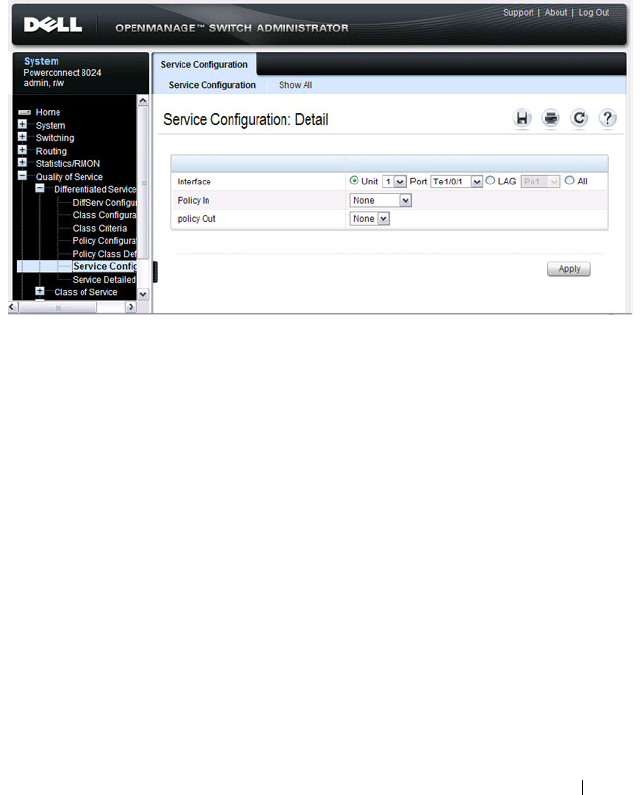Switch to the Service Configuration top tab
Viewport: 641px width, 795px height.
[x=204, y=64]
